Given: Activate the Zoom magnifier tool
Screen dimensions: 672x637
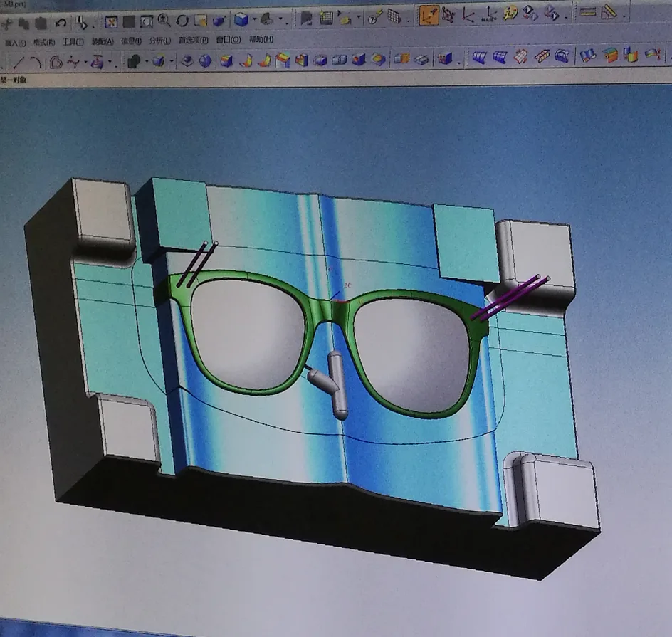Looking at the screenshot, I should point(164,20).
